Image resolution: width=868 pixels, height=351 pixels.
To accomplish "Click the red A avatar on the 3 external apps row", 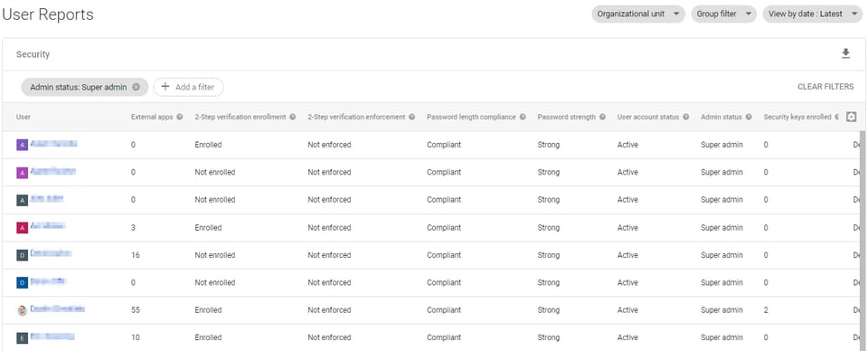I will click(x=22, y=228).
